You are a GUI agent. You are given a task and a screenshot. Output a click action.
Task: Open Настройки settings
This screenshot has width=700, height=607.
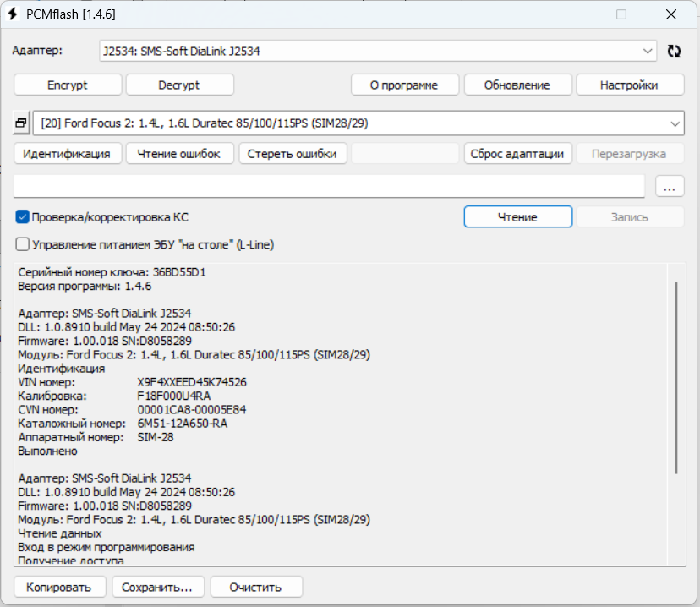[x=629, y=85]
